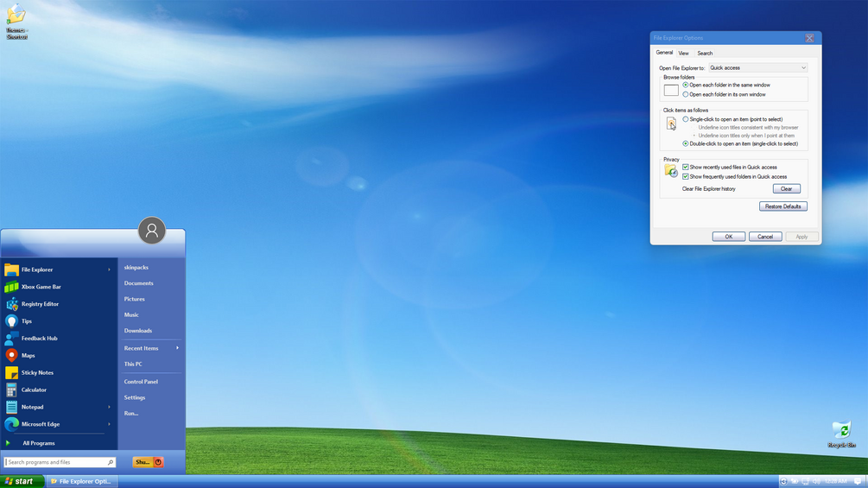Launch Xbox Game Bar
This screenshot has height=488, width=868.
click(x=58, y=287)
